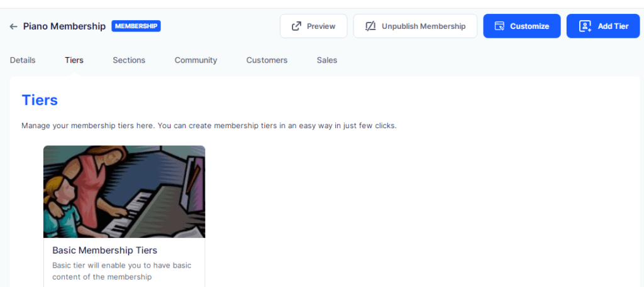This screenshot has height=287, width=644.
Task: Click the blue MEMBERSHIP badge
Action: (136, 26)
